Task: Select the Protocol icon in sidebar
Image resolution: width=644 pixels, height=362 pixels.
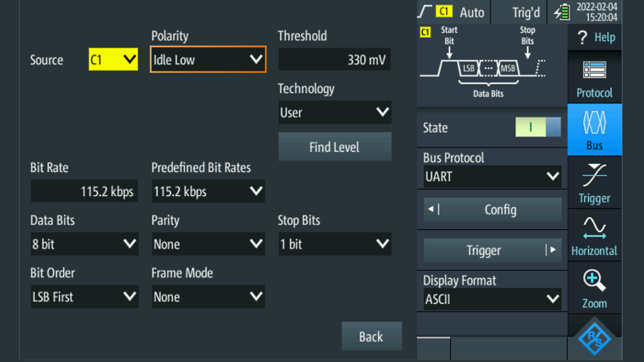Action: (x=594, y=71)
